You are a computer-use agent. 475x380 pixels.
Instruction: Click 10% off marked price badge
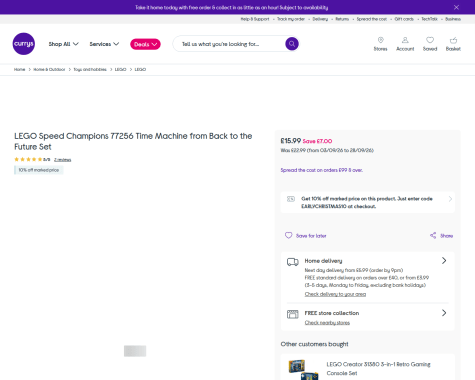(39, 170)
